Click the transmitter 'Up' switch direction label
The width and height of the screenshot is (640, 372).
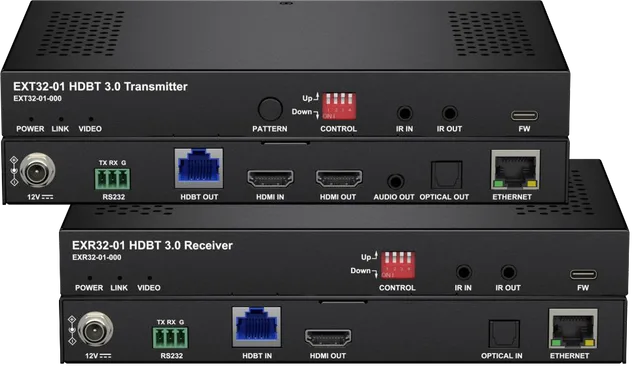click(x=307, y=98)
